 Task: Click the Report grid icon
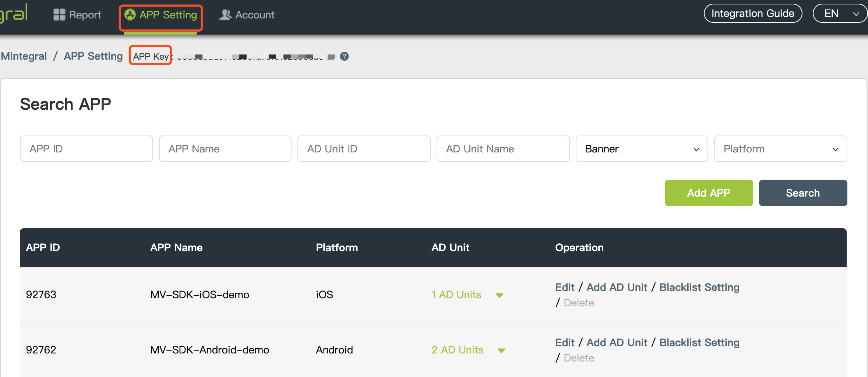point(59,15)
